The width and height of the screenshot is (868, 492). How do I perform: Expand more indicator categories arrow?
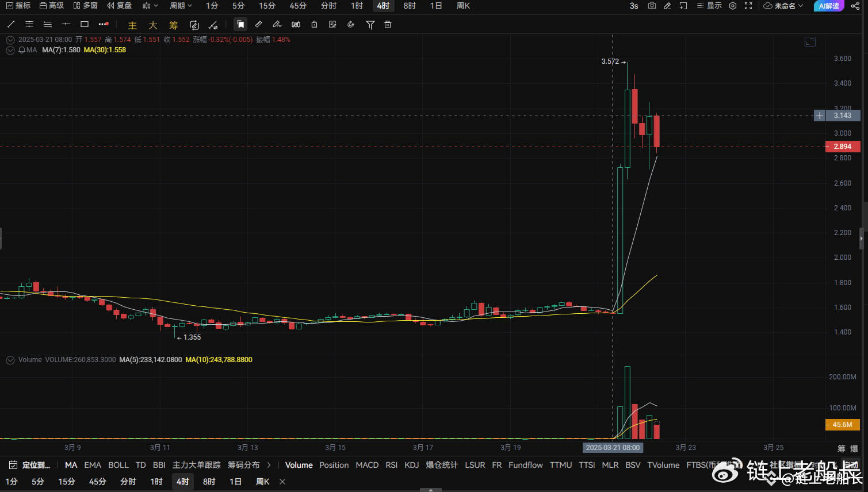pyautogui.click(x=269, y=465)
